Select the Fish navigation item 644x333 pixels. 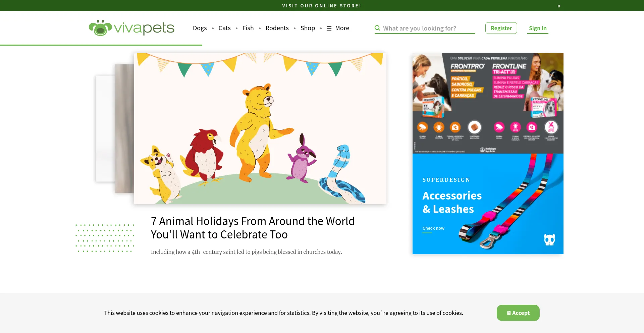(x=248, y=28)
